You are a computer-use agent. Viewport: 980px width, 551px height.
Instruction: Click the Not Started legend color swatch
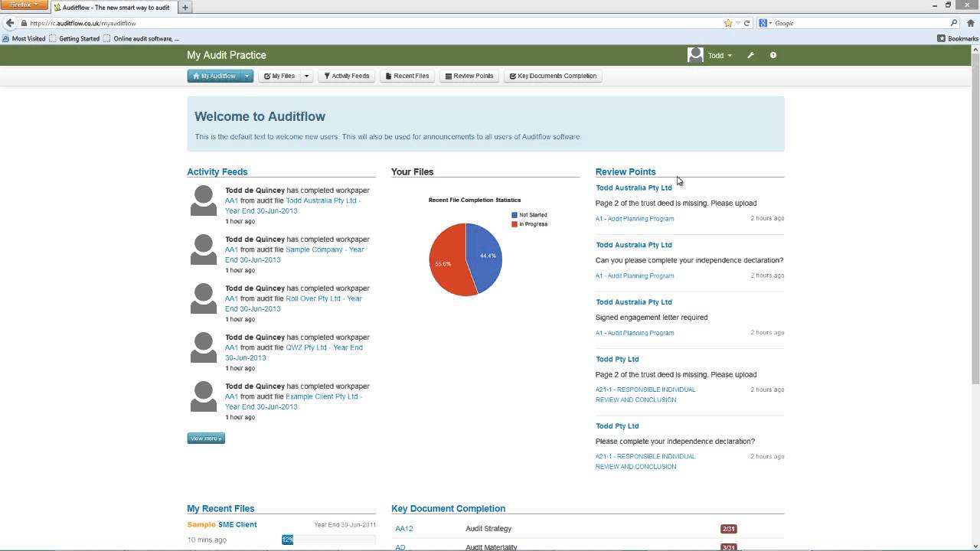coord(514,215)
